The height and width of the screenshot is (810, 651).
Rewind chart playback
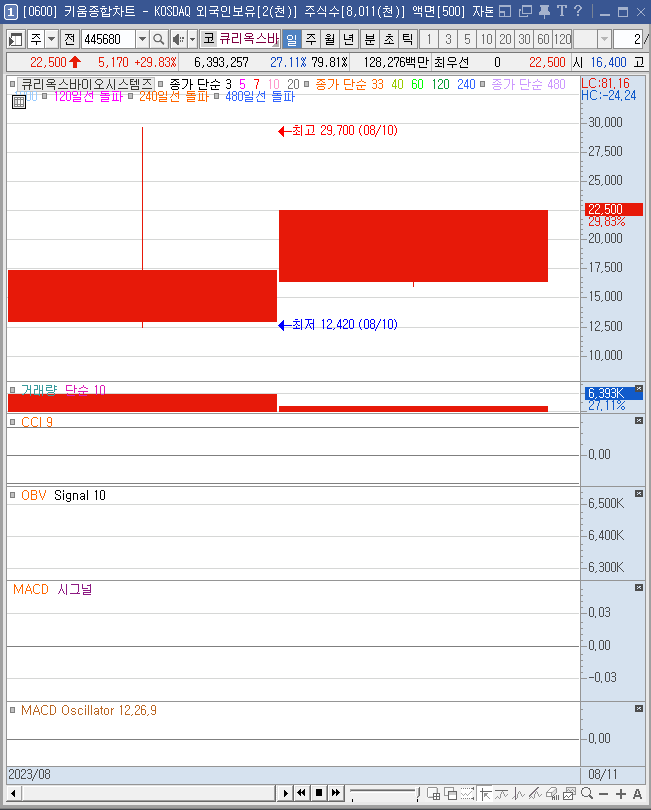(x=302, y=793)
